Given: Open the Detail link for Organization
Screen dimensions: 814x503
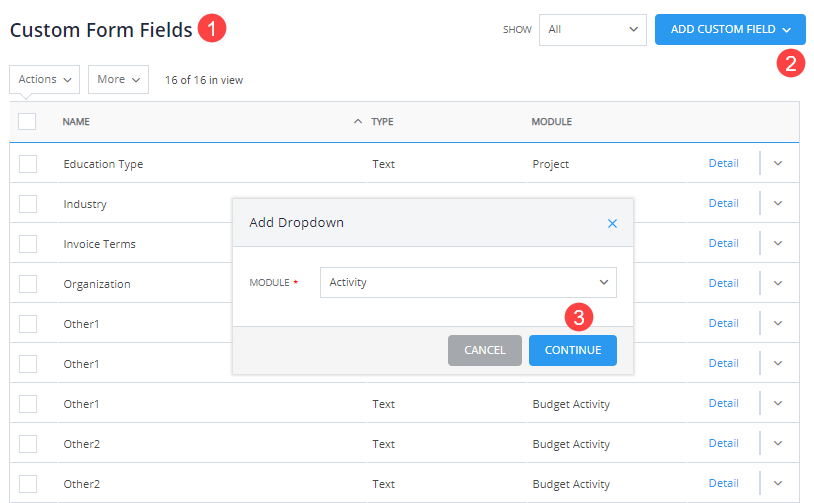Looking at the screenshot, I should (724, 283).
